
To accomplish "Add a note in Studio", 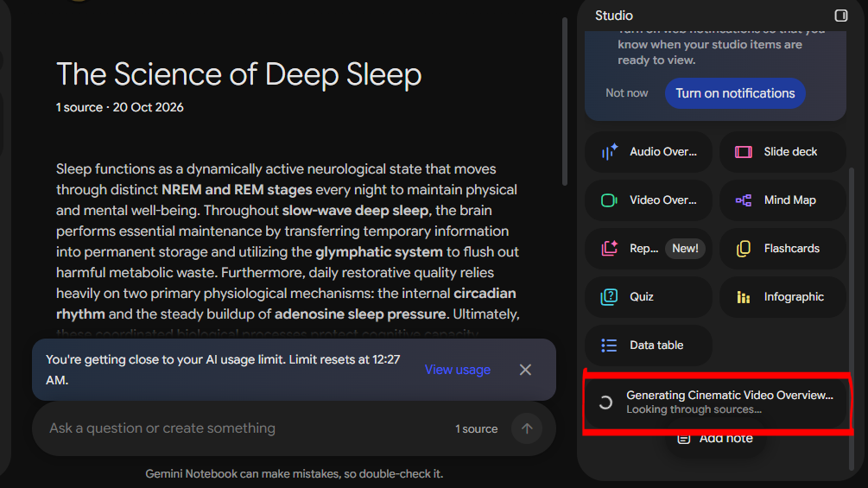I will coord(715,438).
